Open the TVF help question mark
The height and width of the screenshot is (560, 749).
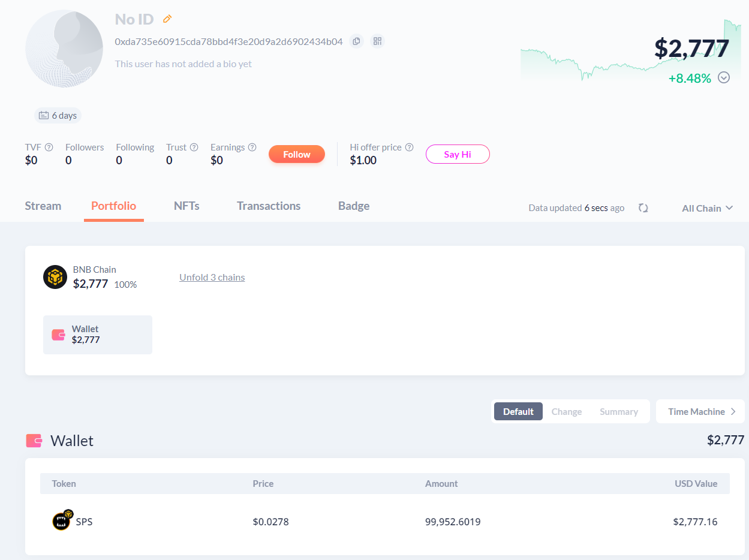tap(49, 147)
